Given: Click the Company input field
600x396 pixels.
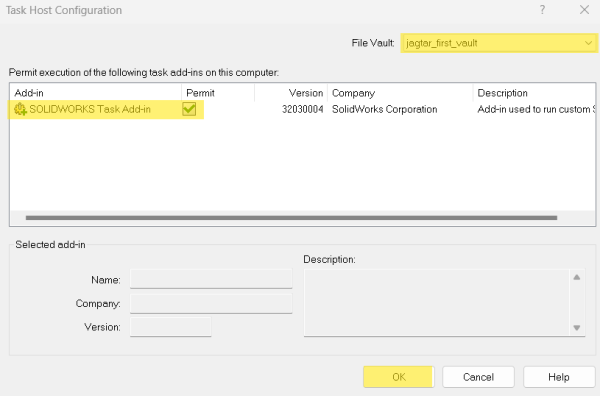Looking at the screenshot, I should click(211, 303).
